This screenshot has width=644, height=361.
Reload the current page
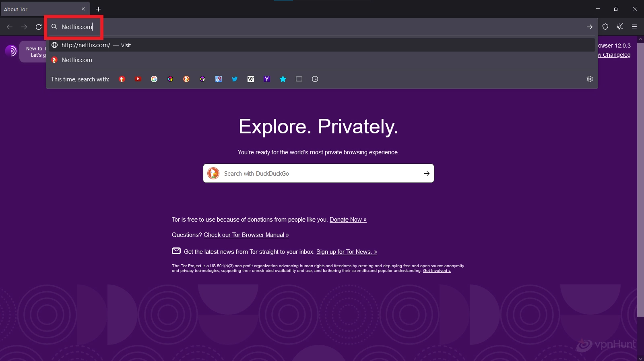[x=39, y=27]
